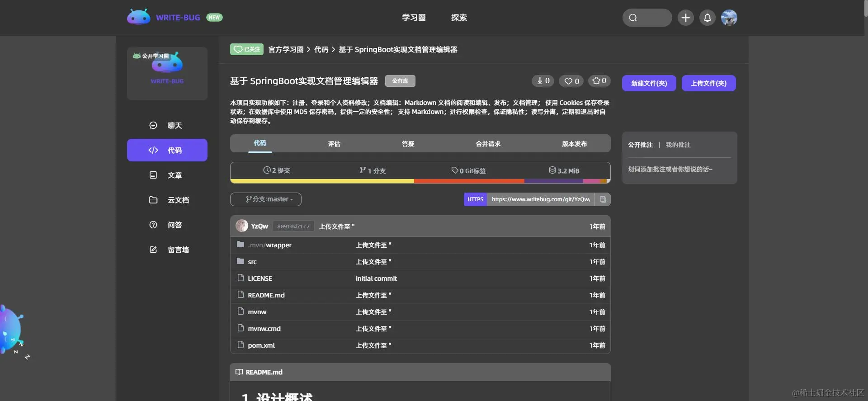Open the pom.xml file
This screenshot has width=868, height=401.
click(261, 345)
